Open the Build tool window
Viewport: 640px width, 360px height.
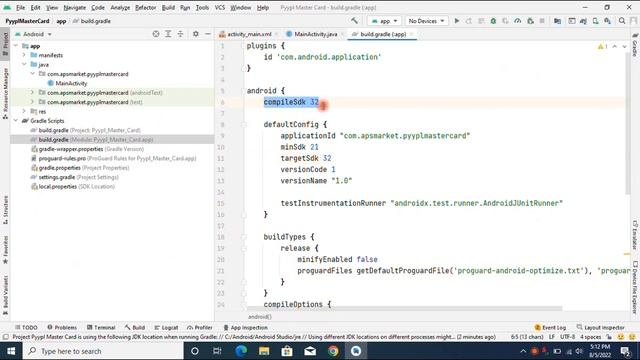[135, 327]
